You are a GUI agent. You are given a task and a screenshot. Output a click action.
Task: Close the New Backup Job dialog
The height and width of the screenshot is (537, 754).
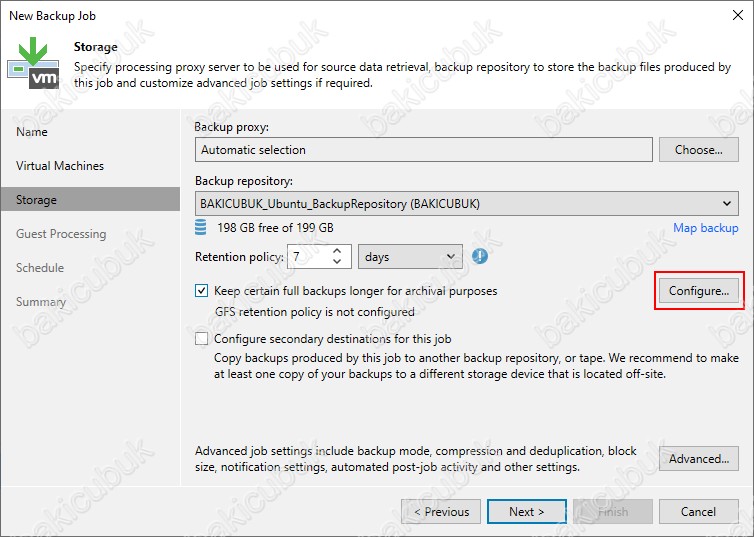click(738, 15)
